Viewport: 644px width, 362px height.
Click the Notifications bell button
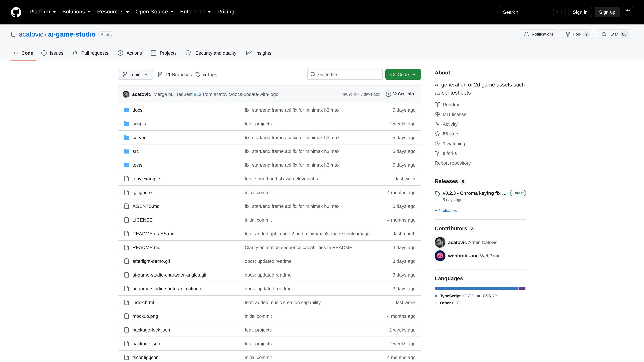pos(539,34)
